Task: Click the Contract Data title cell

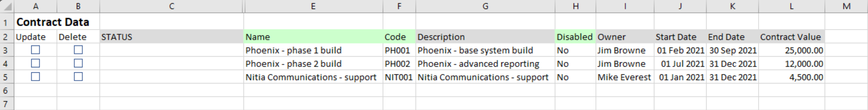Action: pos(53,22)
